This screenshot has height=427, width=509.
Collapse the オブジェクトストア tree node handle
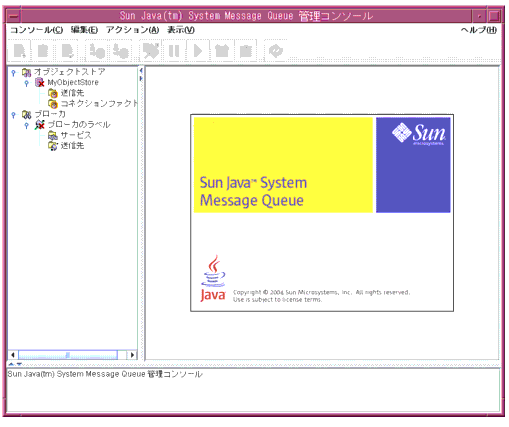[x=13, y=72]
